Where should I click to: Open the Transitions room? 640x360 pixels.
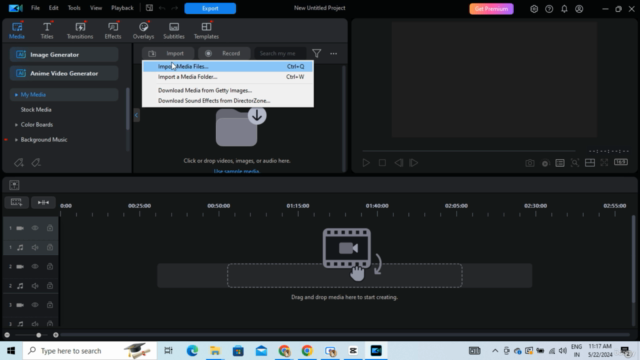click(80, 31)
